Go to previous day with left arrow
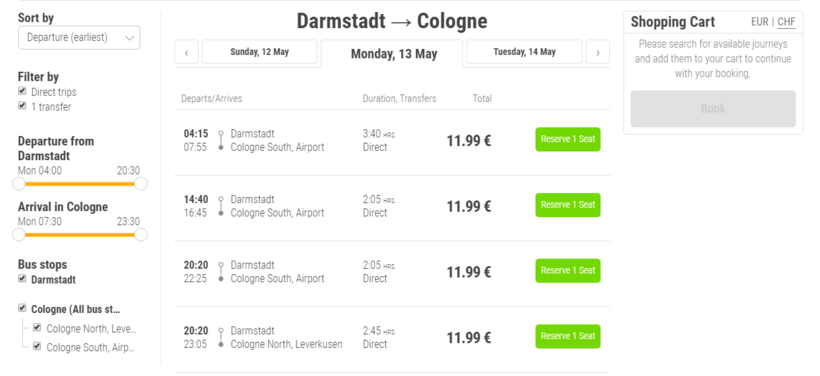 pos(186,52)
